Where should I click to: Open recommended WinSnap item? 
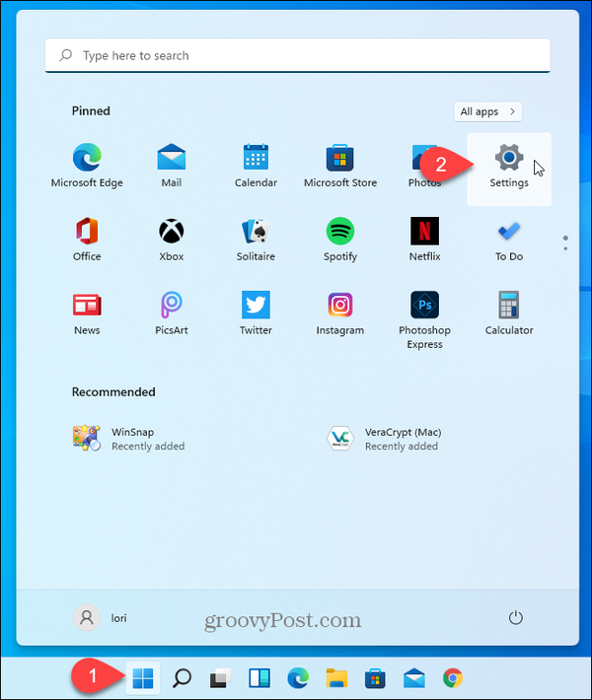coord(129,439)
